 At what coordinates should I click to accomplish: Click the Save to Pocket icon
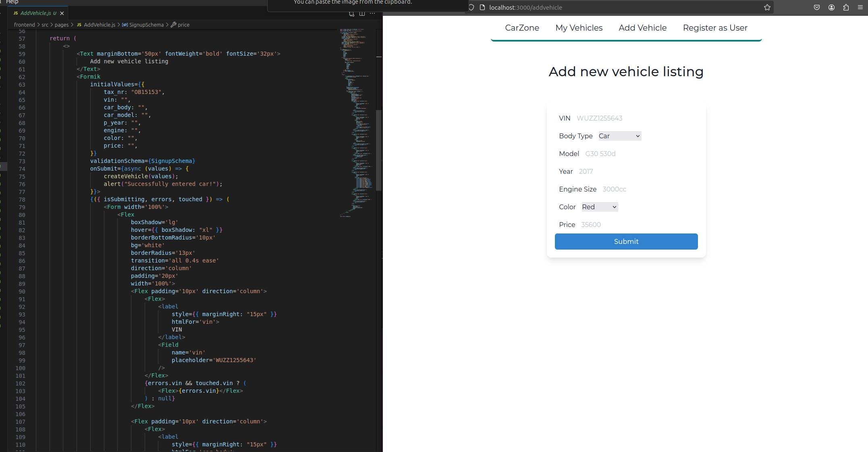tap(817, 7)
